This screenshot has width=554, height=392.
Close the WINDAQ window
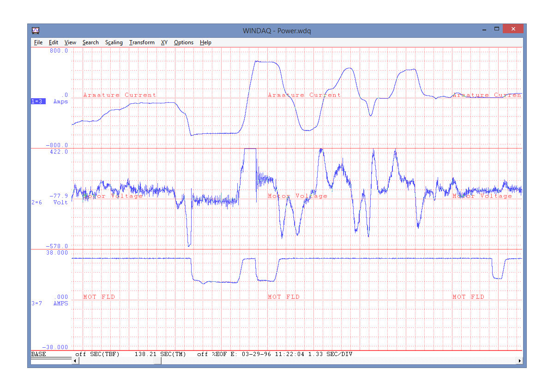(513, 29)
